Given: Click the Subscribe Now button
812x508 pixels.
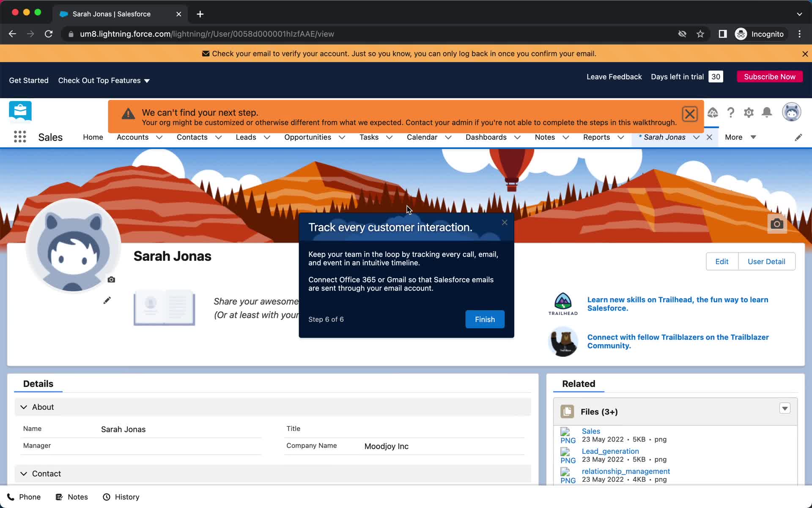Looking at the screenshot, I should pos(770,77).
